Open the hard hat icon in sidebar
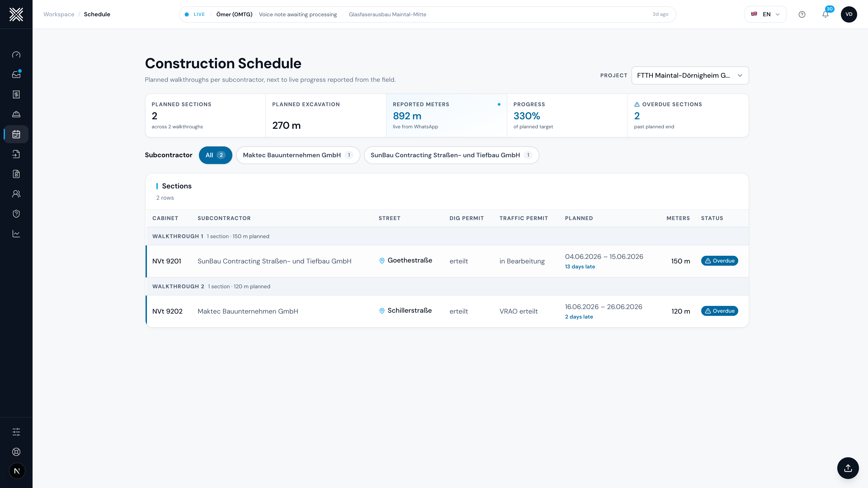 point(16,114)
